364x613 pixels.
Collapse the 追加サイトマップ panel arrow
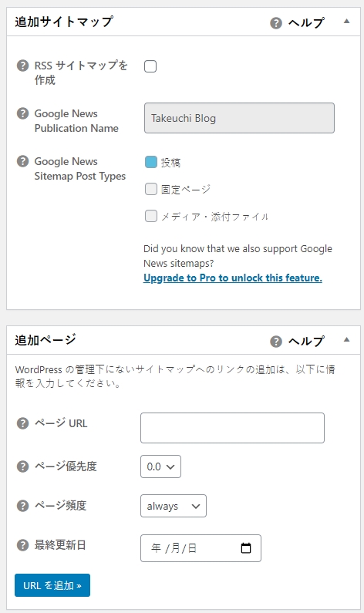(346, 22)
